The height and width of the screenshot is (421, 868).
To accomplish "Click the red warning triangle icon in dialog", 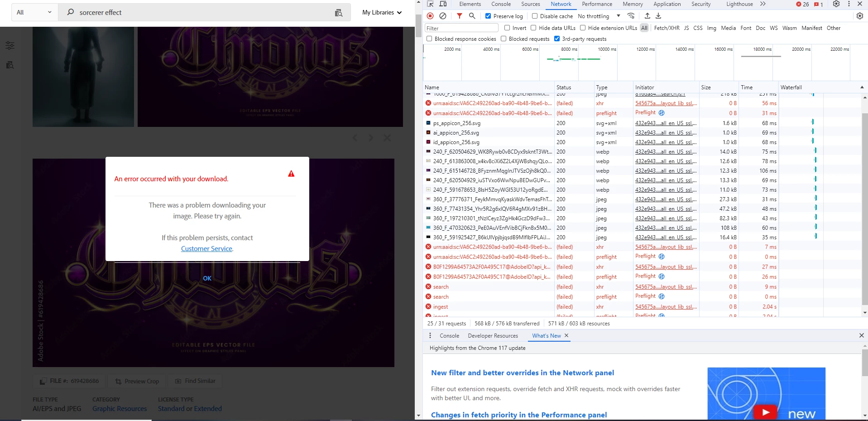I will pos(291,174).
